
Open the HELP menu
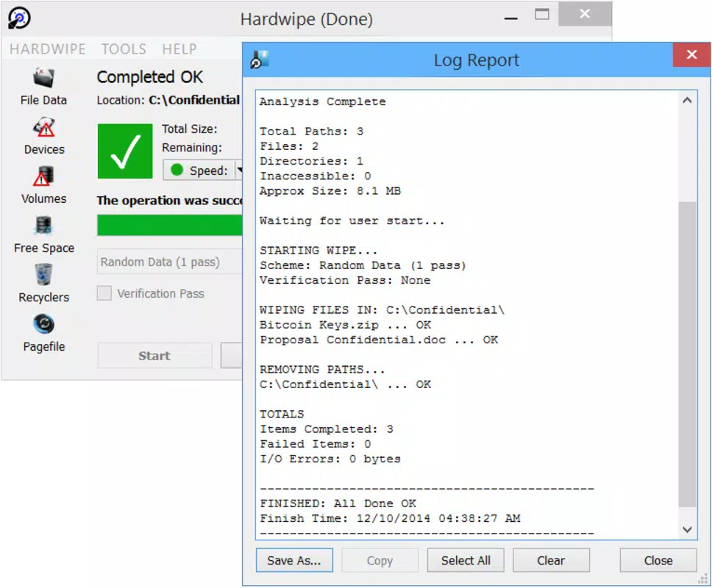point(179,49)
